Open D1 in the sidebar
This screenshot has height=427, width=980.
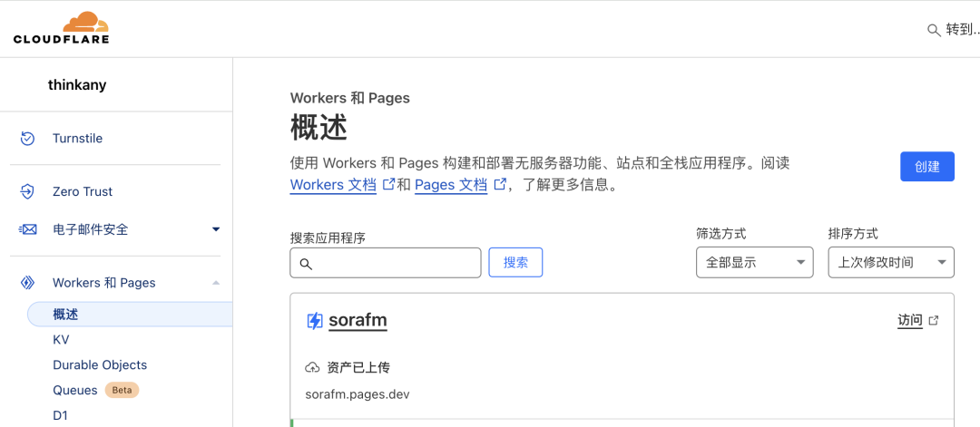pyautogui.click(x=60, y=415)
